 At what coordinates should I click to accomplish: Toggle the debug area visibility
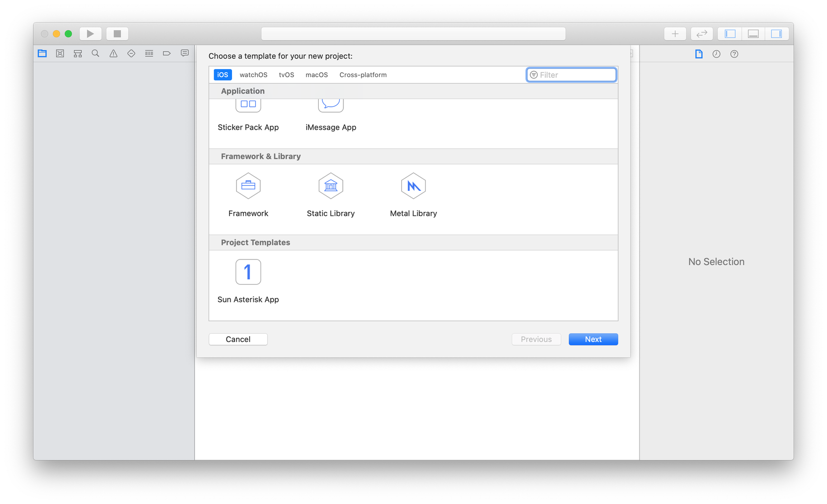[753, 34]
